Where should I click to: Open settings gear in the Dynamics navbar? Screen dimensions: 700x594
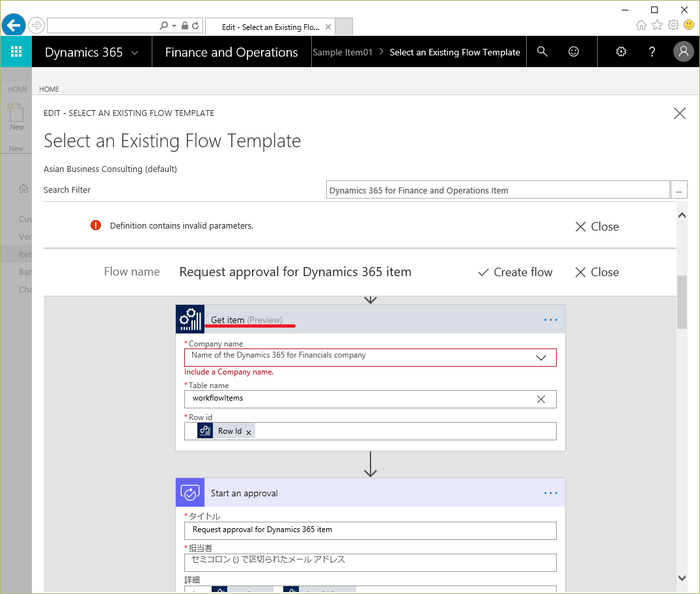[621, 52]
